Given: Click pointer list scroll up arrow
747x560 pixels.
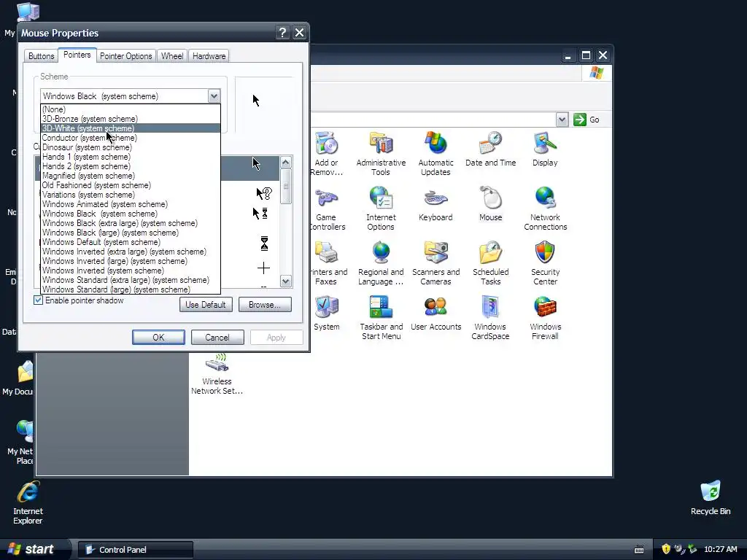Looking at the screenshot, I should point(286,163).
